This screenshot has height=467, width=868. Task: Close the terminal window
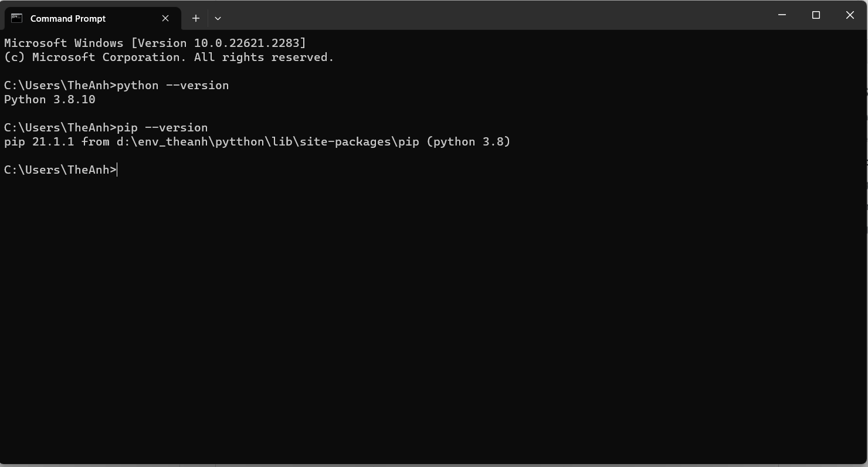(x=850, y=15)
